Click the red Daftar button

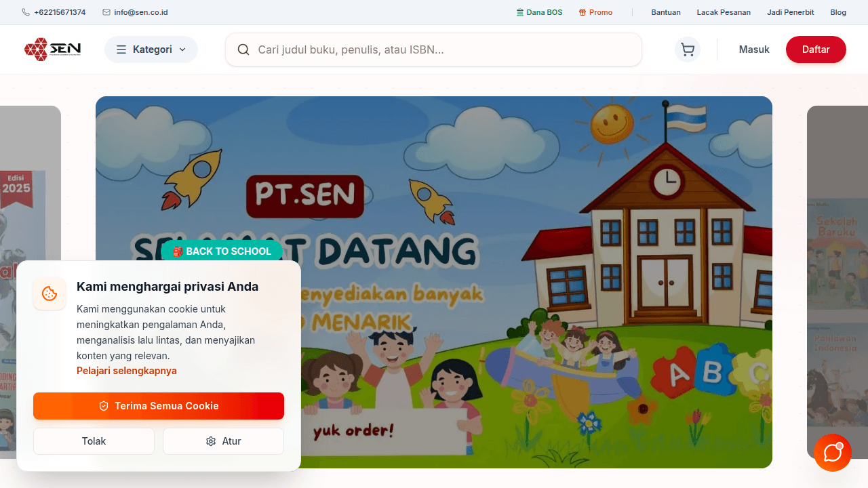click(x=816, y=49)
